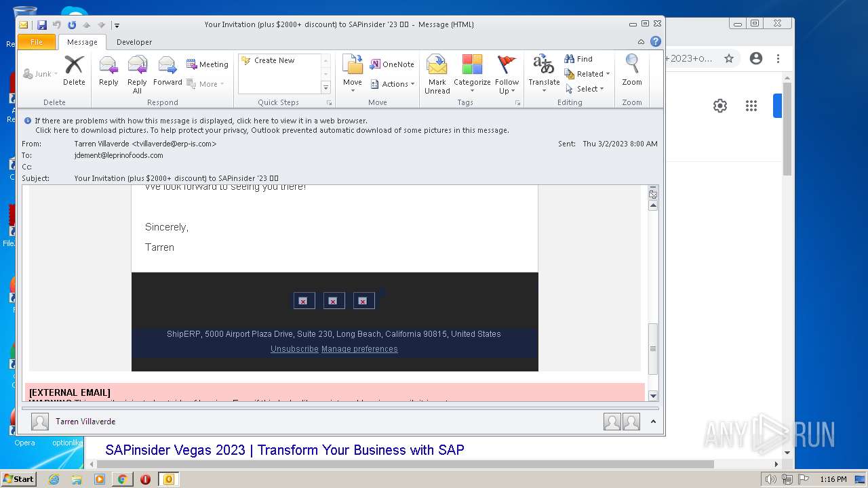Open the Translate dropdown
868x488 pixels.
tap(544, 75)
